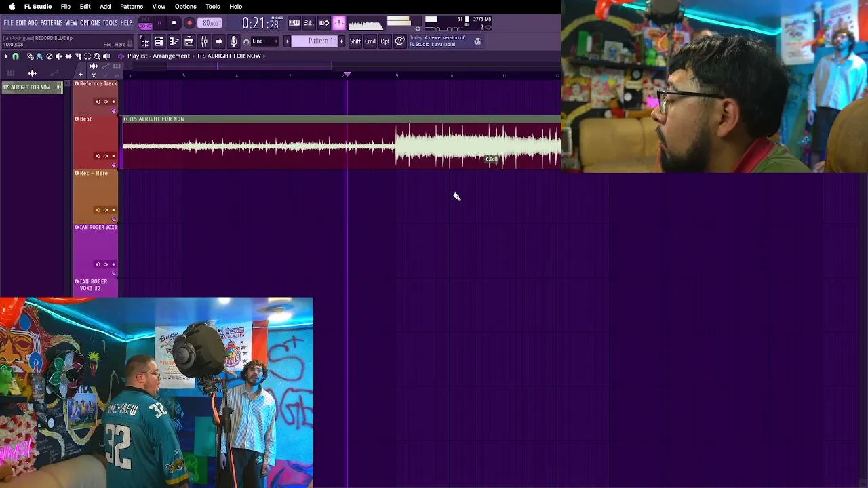Open the ITS ALRIGHT FOR NOW breadcrumb

[x=229, y=56]
